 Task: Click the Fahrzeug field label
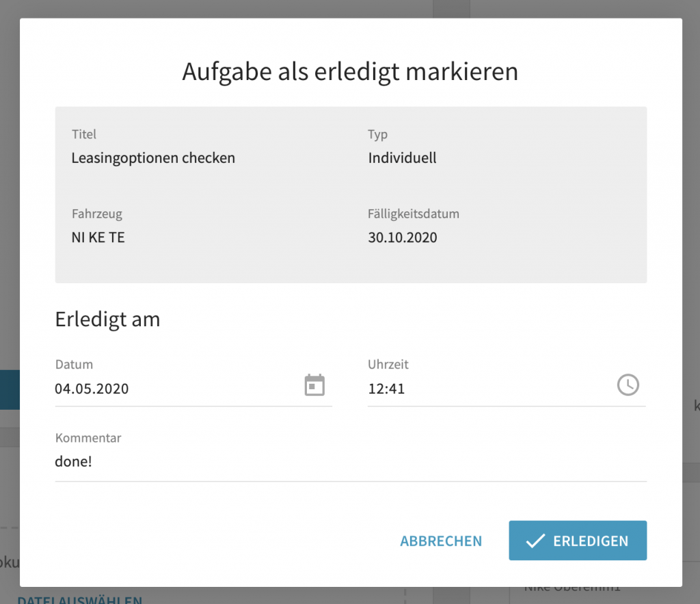97,214
